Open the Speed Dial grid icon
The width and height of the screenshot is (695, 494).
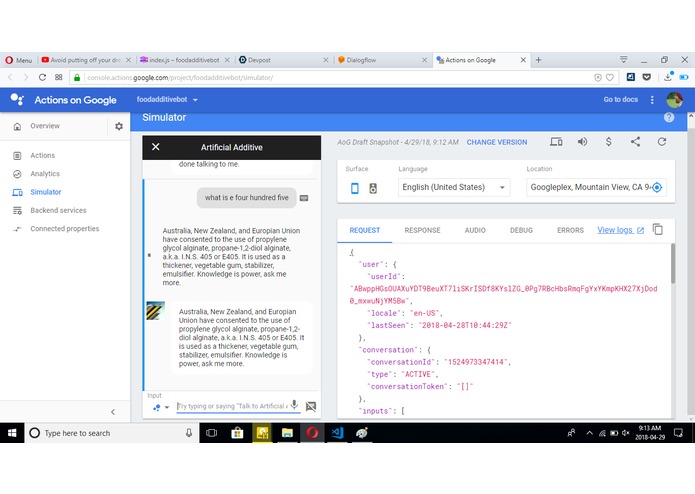point(59,78)
